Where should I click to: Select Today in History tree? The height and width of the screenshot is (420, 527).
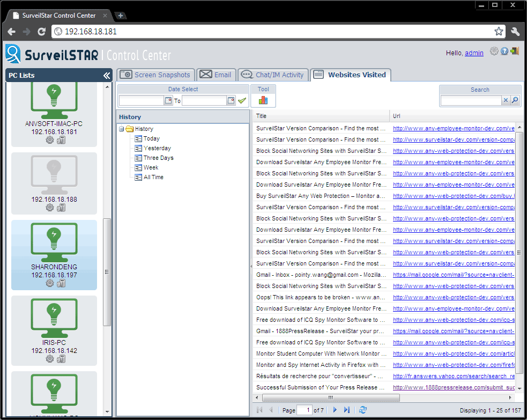[152, 138]
